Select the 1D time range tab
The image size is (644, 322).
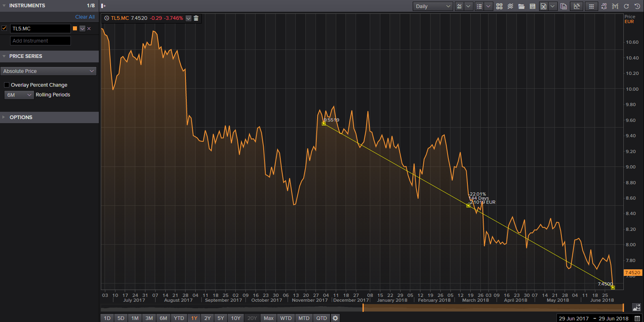[x=107, y=318]
